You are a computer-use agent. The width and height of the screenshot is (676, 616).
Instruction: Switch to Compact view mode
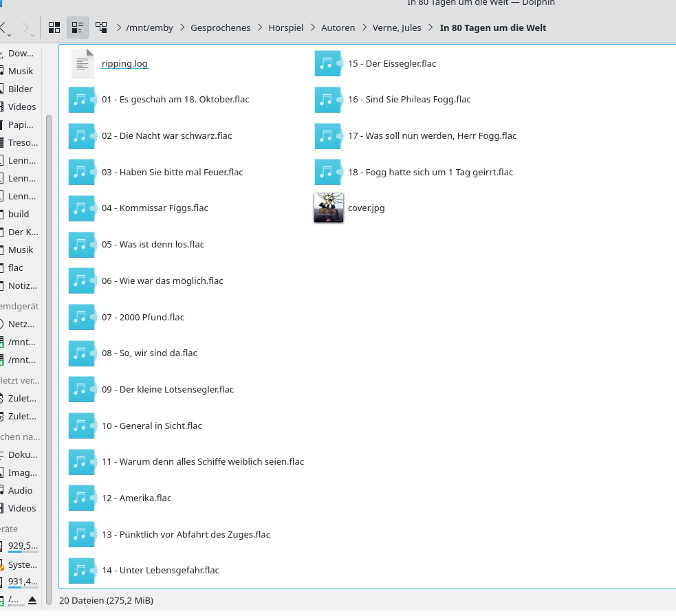click(x=78, y=27)
